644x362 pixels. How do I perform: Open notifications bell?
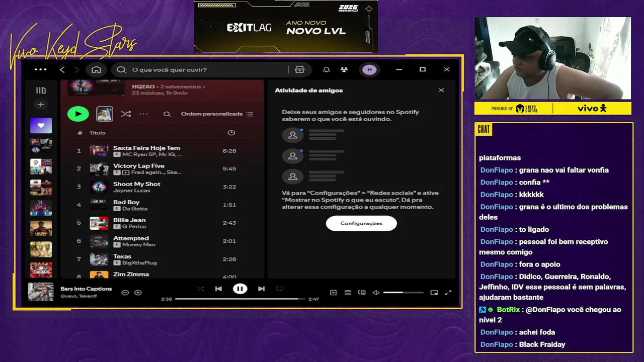tap(327, 69)
